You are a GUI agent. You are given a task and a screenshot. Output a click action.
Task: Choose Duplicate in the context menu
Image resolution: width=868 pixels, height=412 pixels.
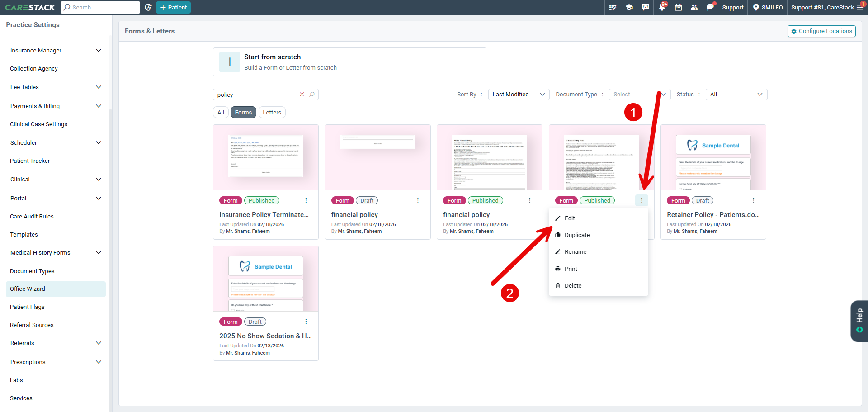point(599,235)
